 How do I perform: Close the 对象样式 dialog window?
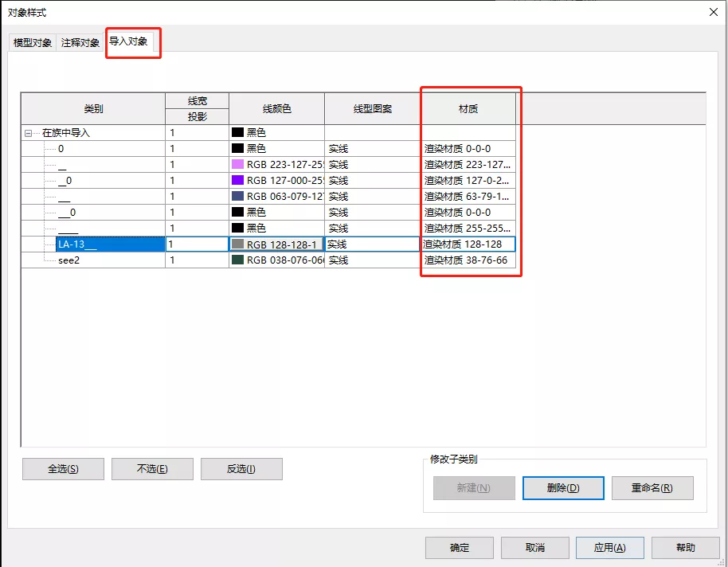tap(713, 11)
